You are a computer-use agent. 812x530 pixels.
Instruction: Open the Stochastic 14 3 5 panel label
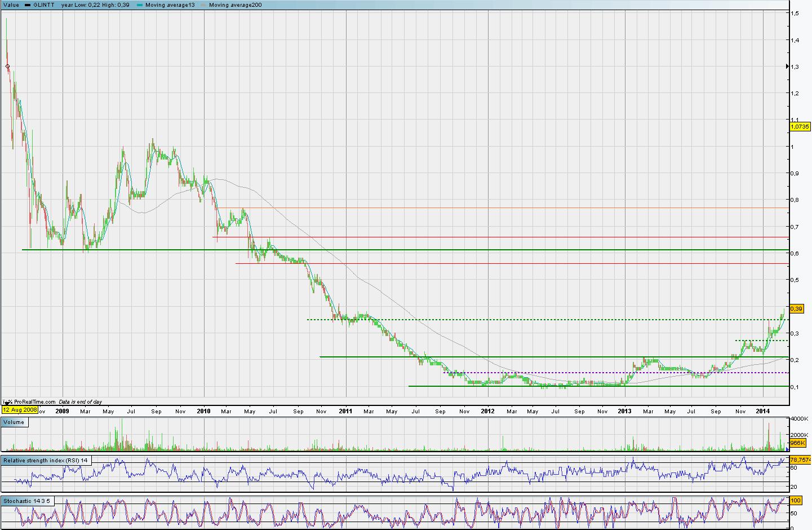(28, 501)
